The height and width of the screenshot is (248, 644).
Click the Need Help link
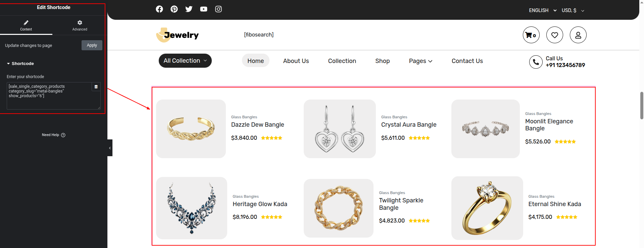click(x=53, y=135)
